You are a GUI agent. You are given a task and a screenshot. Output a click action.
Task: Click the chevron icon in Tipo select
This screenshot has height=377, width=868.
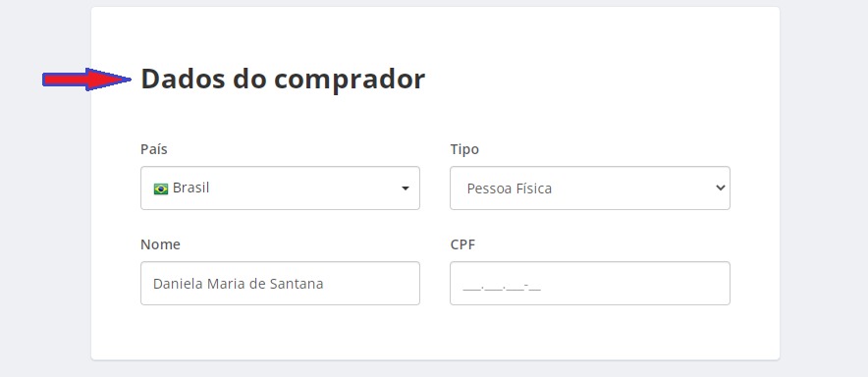(720, 188)
